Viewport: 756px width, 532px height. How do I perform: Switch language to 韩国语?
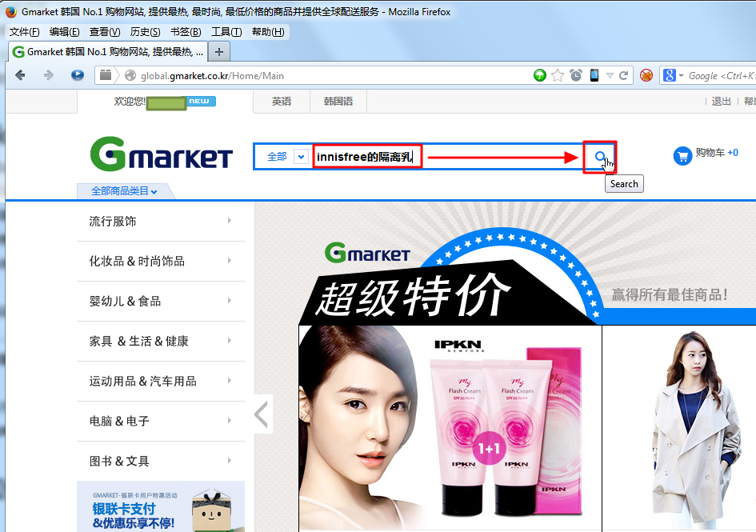tap(338, 102)
